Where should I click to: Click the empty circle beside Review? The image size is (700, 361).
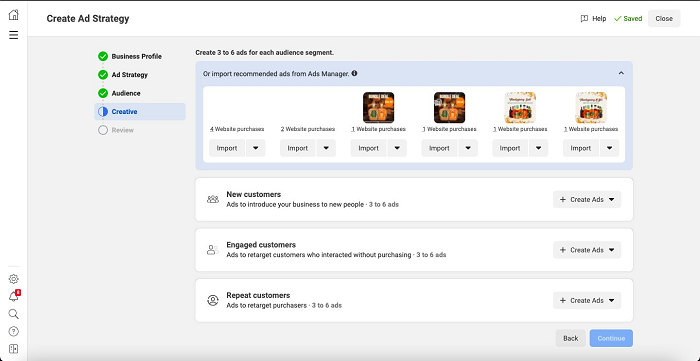click(x=103, y=130)
